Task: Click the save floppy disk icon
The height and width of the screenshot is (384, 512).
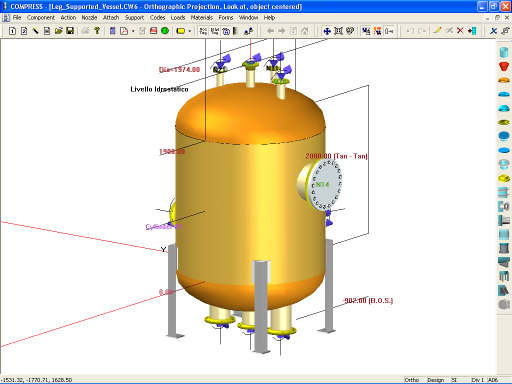Action: click(70, 31)
